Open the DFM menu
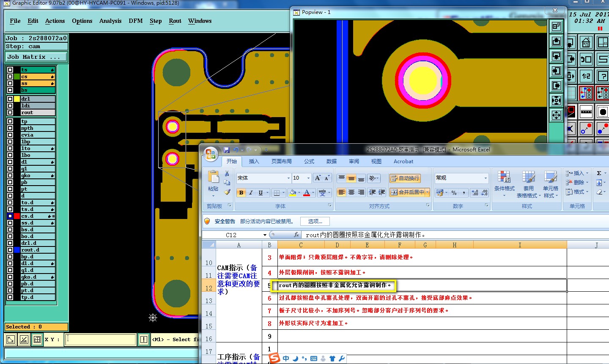 (x=135, y=21)
